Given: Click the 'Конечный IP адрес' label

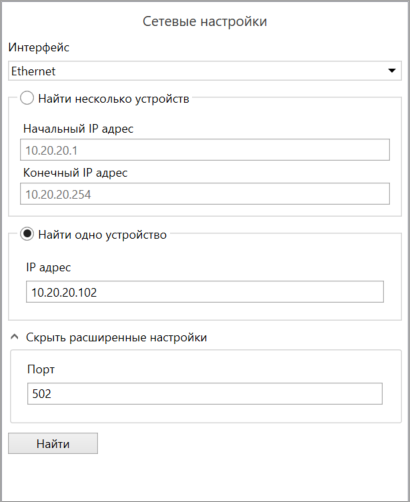Looking at the screenshot, I should tap(75, 173).
